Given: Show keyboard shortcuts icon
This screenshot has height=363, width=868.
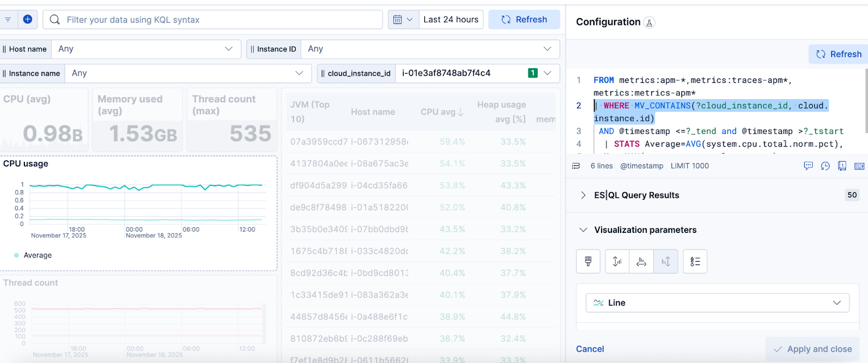Looking at the screenshot, I should pos(859,166).
